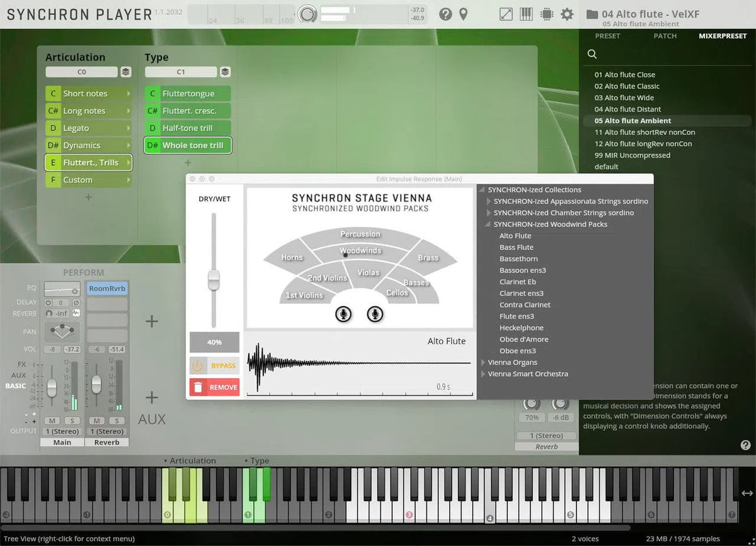
Task: Solo the Reverb mixer channel
Action: coord(116,421)
